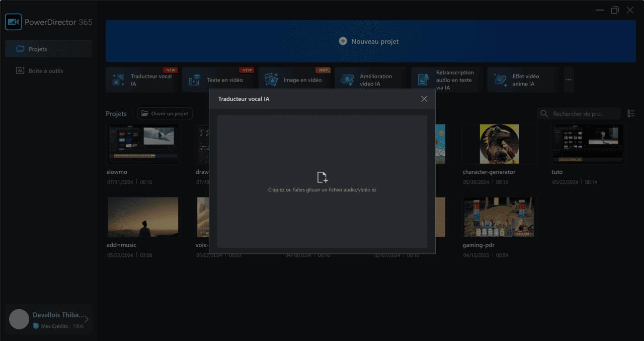Open the Image en vidéo tool tile
This screenshot has width=644, height=341.
(x=294, y=80)
